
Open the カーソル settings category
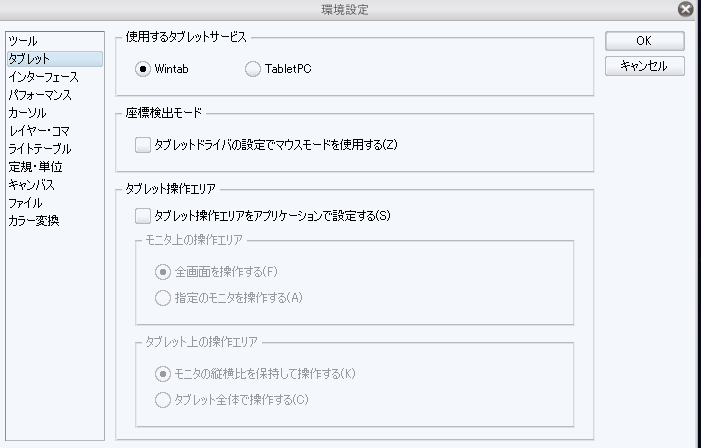pyautogui.click(x=27, y=113)
